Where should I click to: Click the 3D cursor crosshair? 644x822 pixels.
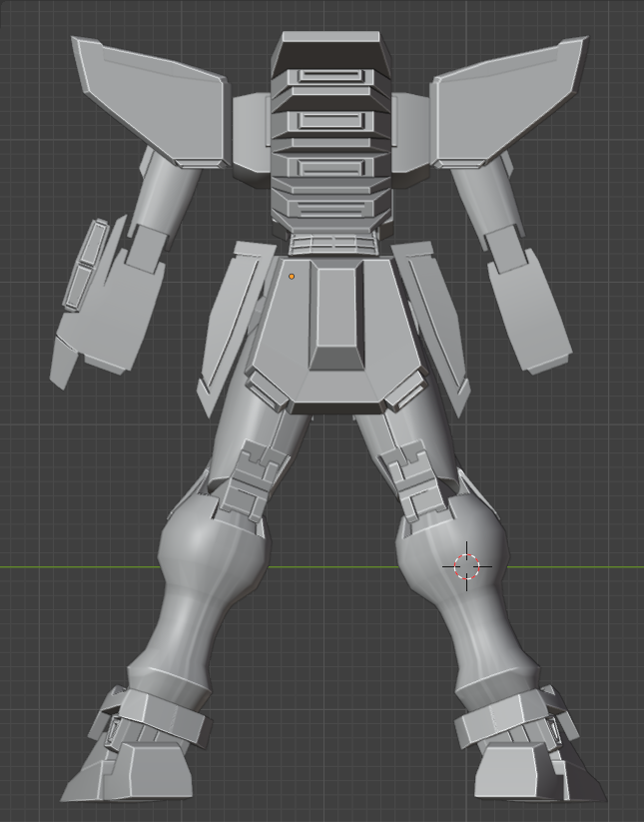coord(467,567)
